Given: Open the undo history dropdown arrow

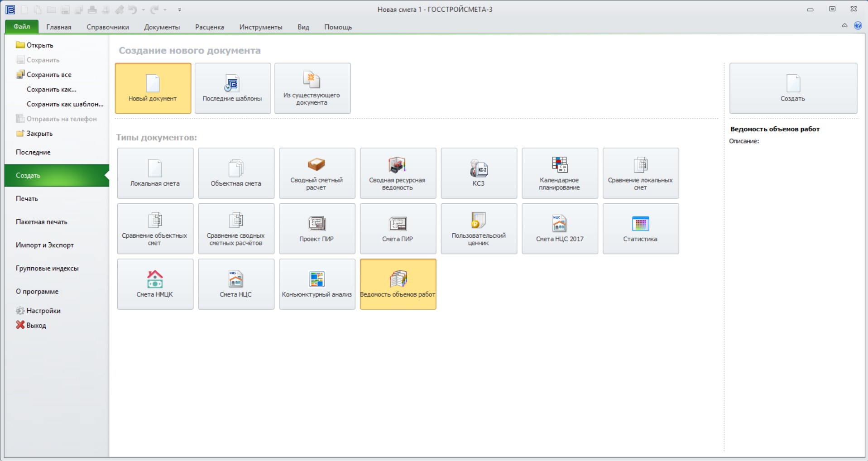Looking at the screenshot, I should coord(143,10).
